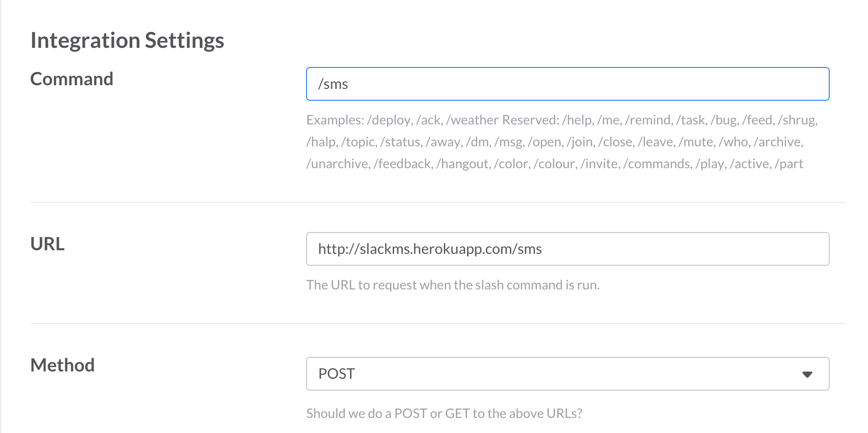The image size is (868, 433).
Task: Open the Method dropdown showing POST
Action: [x=567, y=374]
